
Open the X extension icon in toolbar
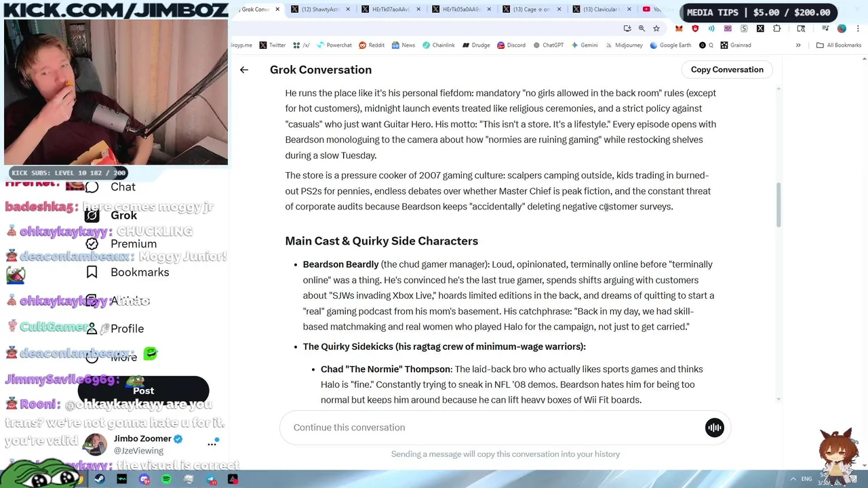pyautogui.click(x=760, y=28)
